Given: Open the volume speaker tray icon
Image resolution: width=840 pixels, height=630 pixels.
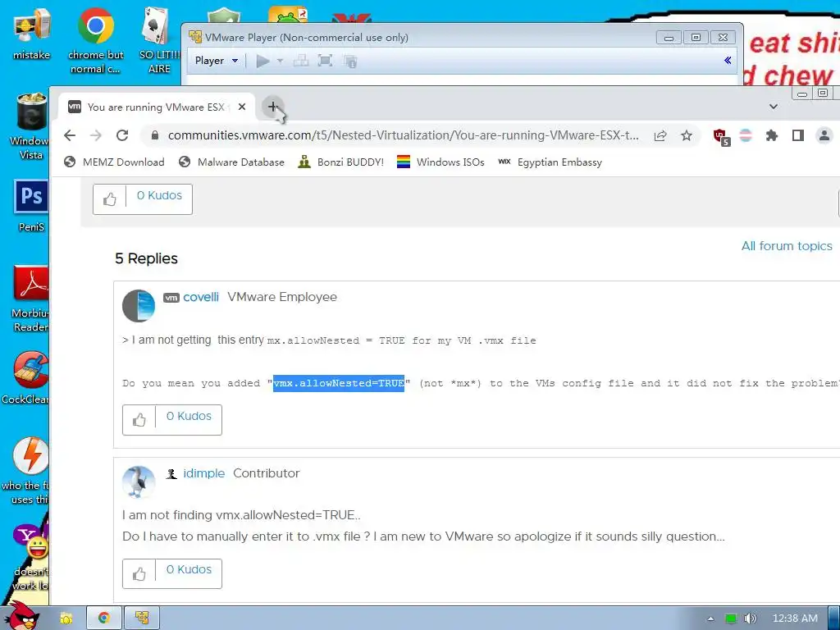Looking at the screenshot, I should pyautogui.click(x=750, y=619).
